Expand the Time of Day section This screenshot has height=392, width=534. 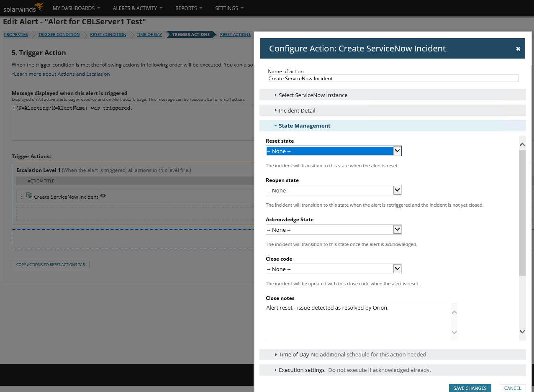[x=393, y=354]
